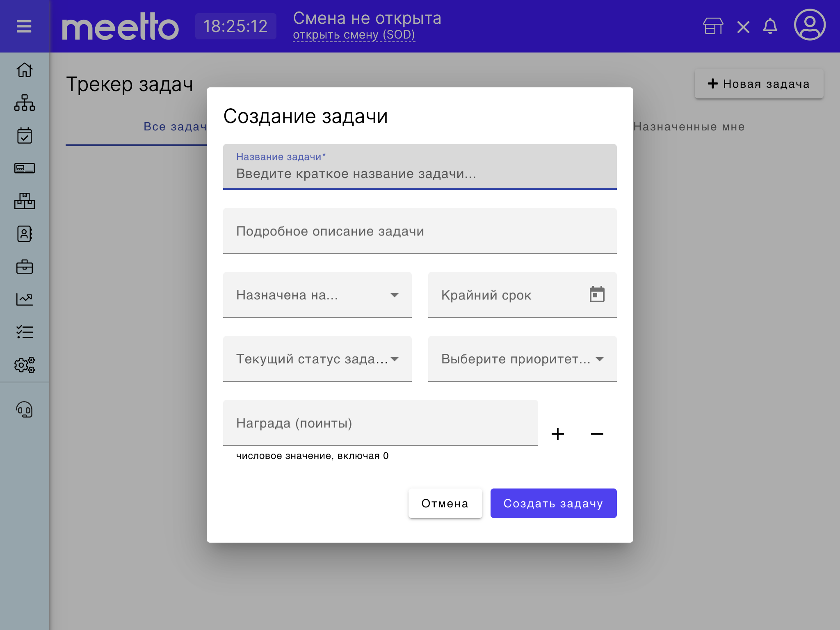
Task: Open the inventory boxes sidebar icon
Action: click(x=24, y=201)
